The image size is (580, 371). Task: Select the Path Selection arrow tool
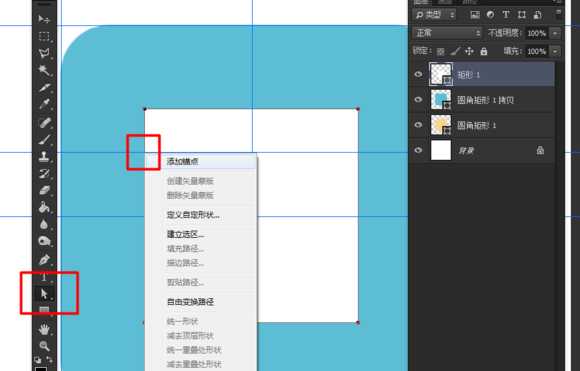tap(44, 294)
